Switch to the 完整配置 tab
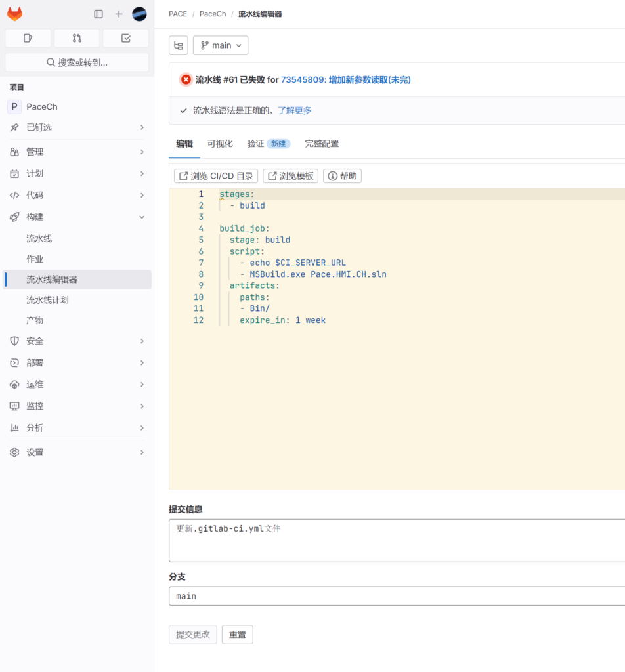The height and width of the screenshot is (672, 625). (x=322, y=144)
